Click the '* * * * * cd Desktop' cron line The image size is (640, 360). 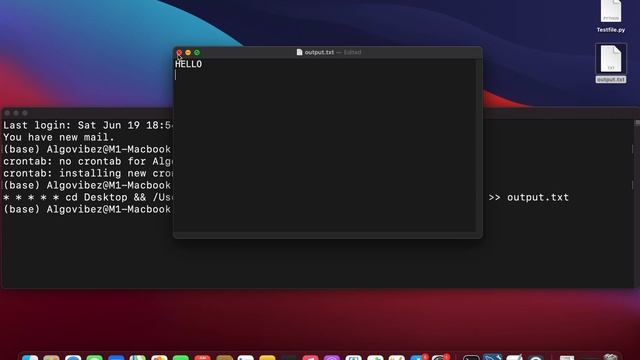coord(88,198)
